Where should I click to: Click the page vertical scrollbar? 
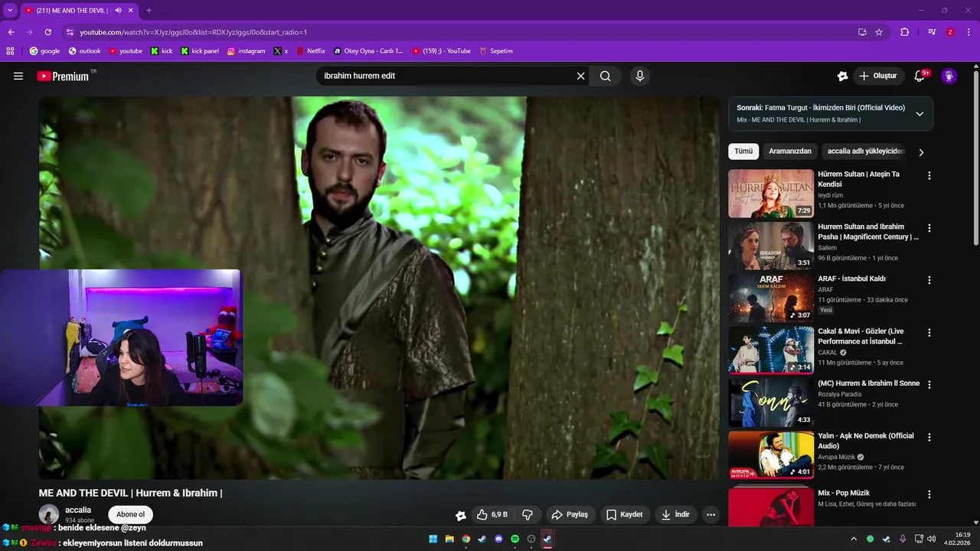click(975, 157)
